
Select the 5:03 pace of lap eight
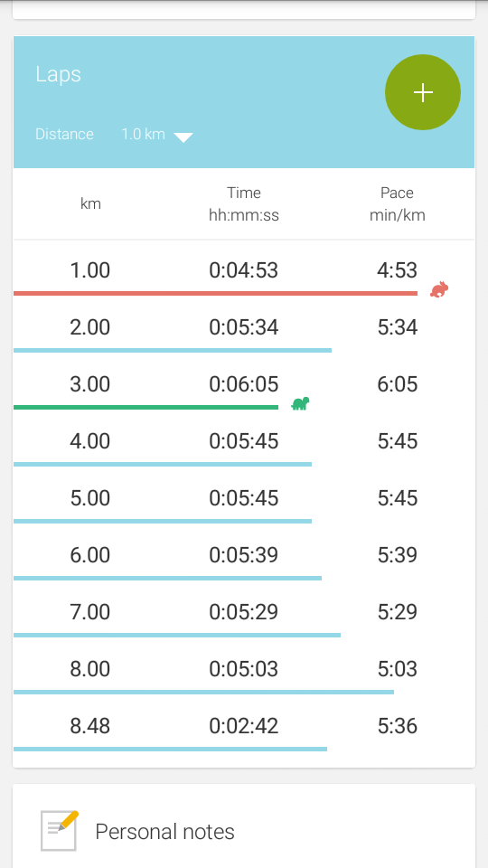tap(398, 669)
